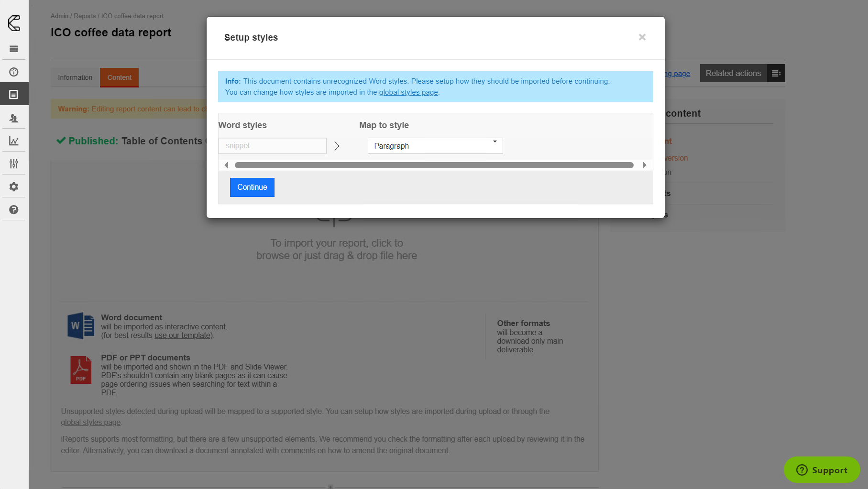868x489 pixels.
Task: Click the help question mark icon
Action: tap(14, 210)
